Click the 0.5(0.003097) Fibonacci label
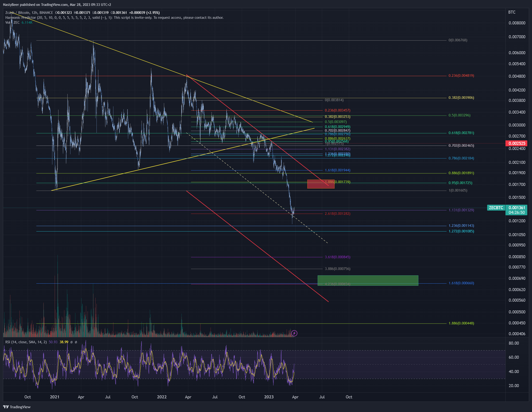 click(x=335, y=122)
